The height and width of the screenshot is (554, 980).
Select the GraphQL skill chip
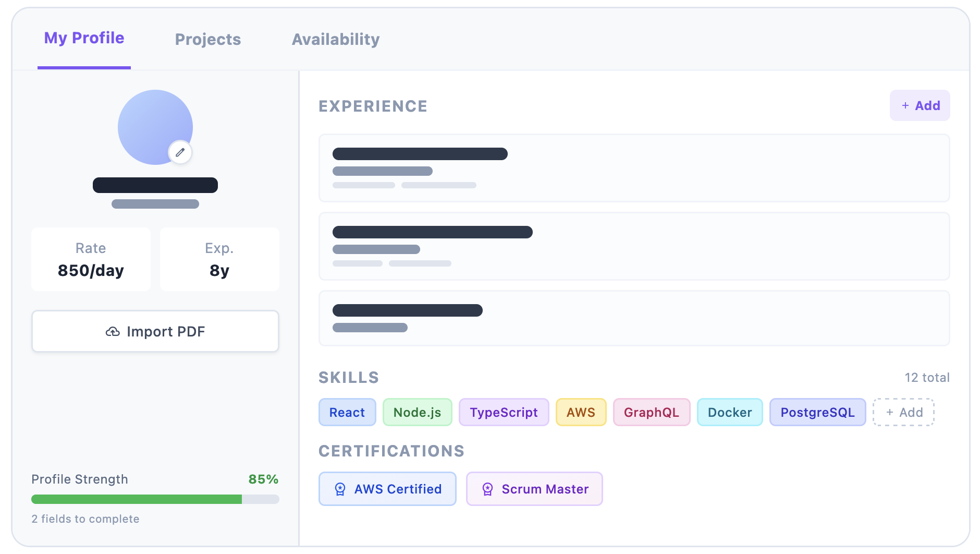[652, 412]
